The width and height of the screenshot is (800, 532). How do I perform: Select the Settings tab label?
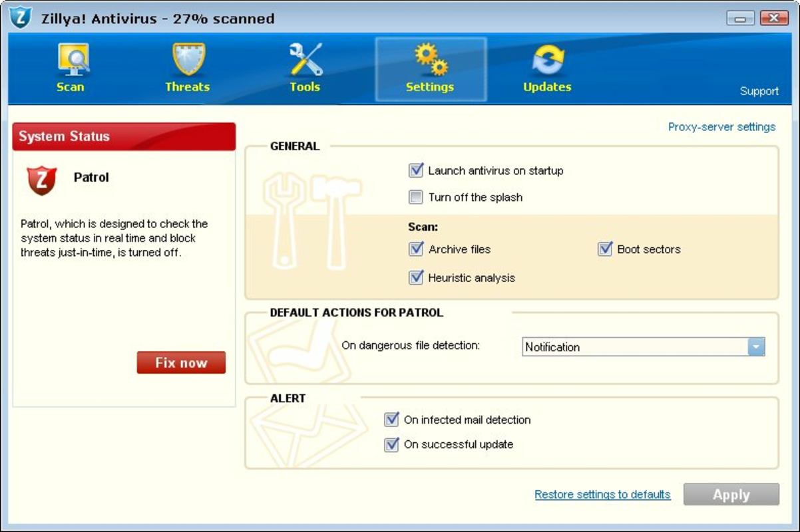430,87
